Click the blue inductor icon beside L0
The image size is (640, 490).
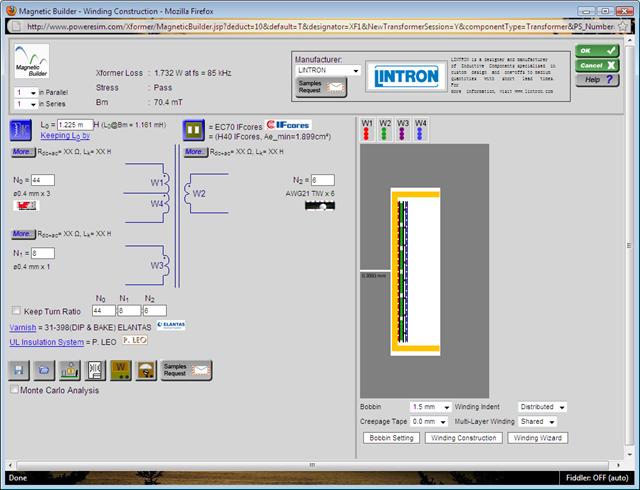19,128
